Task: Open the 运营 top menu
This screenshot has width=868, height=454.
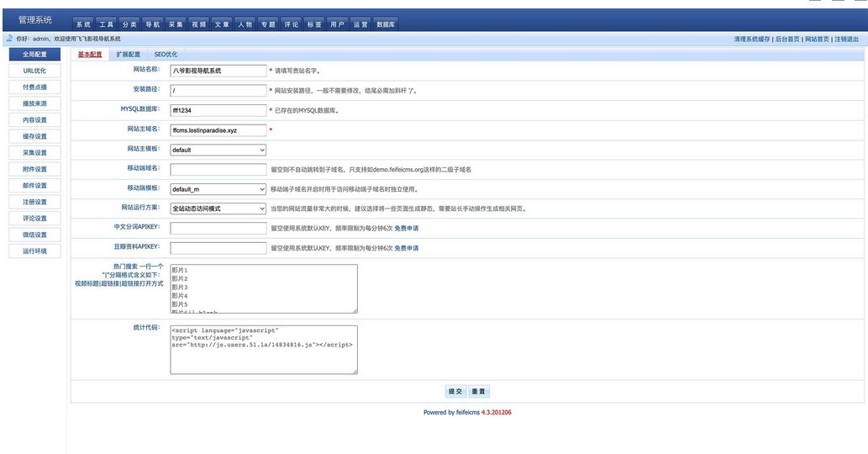Action: pos(361,24)
